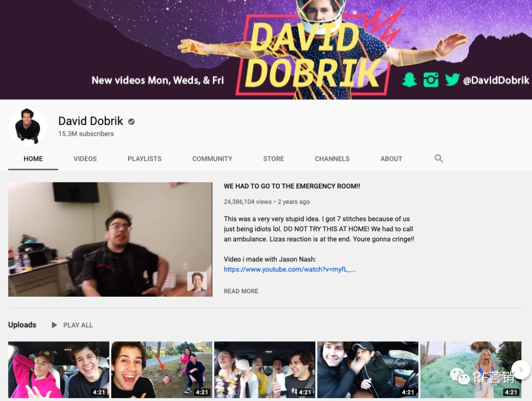
Task: Open the Snapchat icon in the banner
Action: [409, 80]
